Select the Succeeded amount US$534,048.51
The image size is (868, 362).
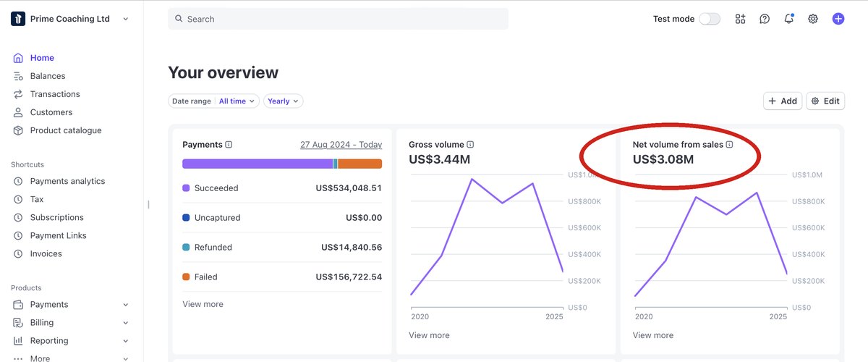pos(349,188)
